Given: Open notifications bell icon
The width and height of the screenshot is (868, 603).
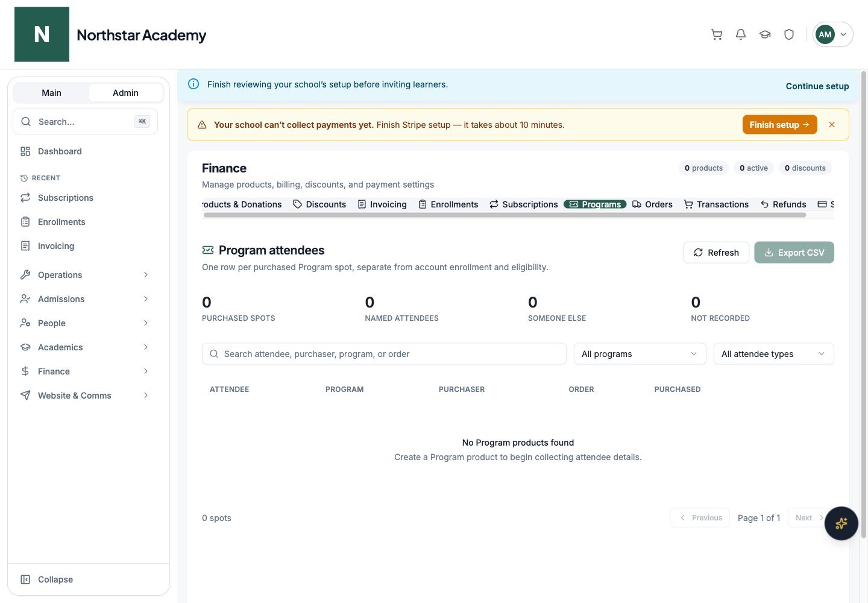Looking at the screenshot, I should [741, 34].
